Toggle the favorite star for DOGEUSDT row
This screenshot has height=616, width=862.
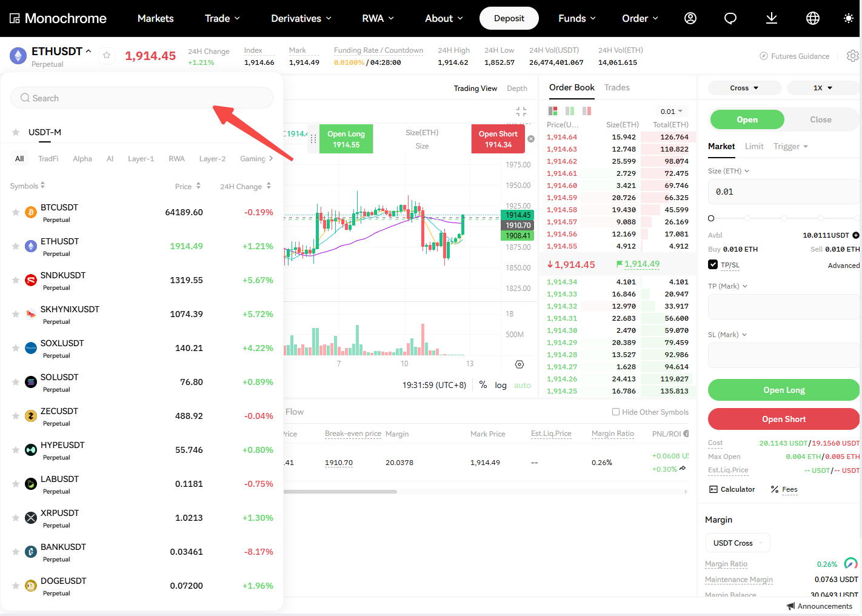tap(16, 586)
